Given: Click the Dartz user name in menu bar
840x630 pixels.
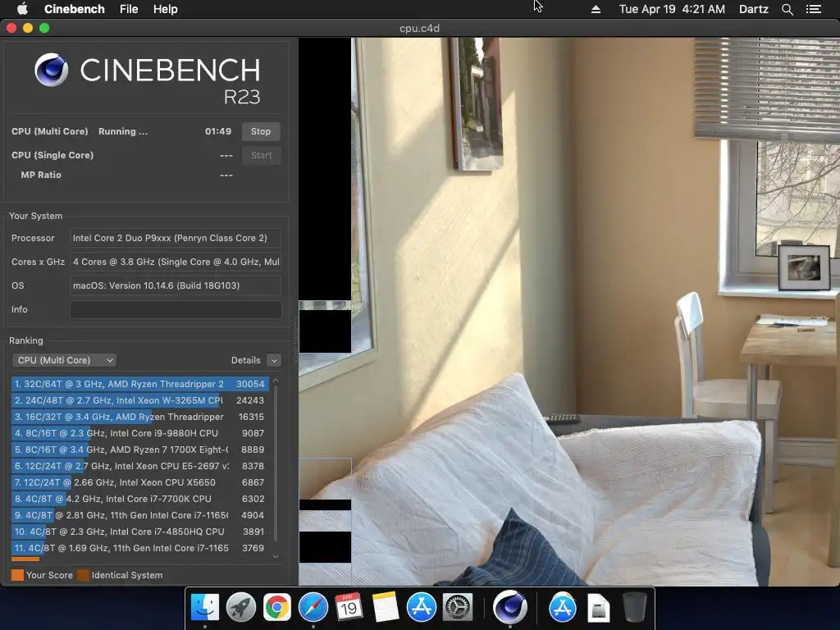Looking at the screenshot, I should [753, 9].
